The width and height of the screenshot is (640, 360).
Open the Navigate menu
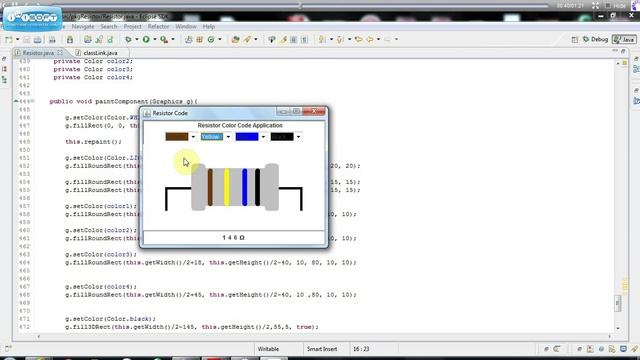(x=83, y=27)
